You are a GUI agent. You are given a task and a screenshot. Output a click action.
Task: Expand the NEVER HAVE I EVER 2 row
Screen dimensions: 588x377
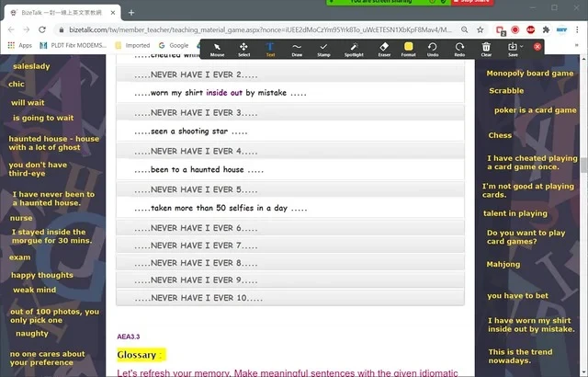(x=290, y=74)
